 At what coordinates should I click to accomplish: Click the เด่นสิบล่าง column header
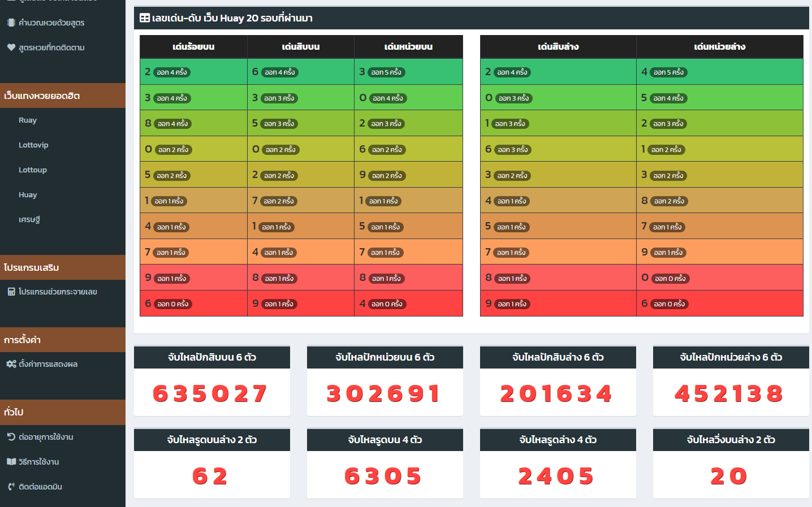click(x=558, y=47)
